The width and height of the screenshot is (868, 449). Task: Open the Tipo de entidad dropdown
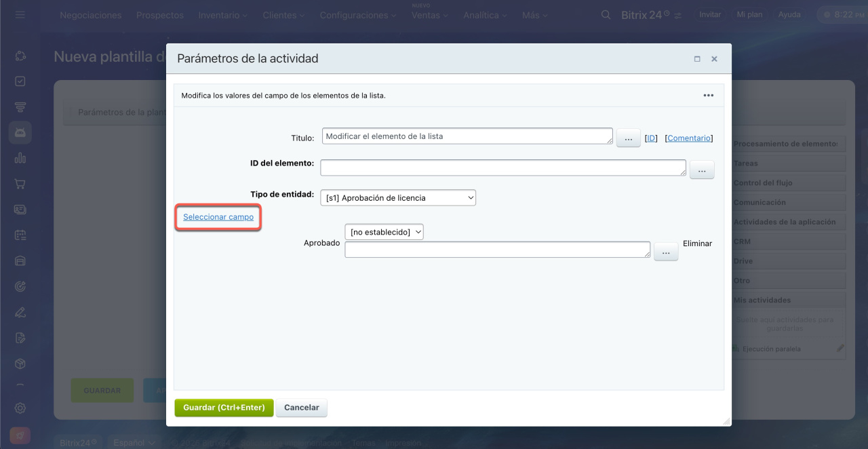pyautogui.click(x=398, y=197)
